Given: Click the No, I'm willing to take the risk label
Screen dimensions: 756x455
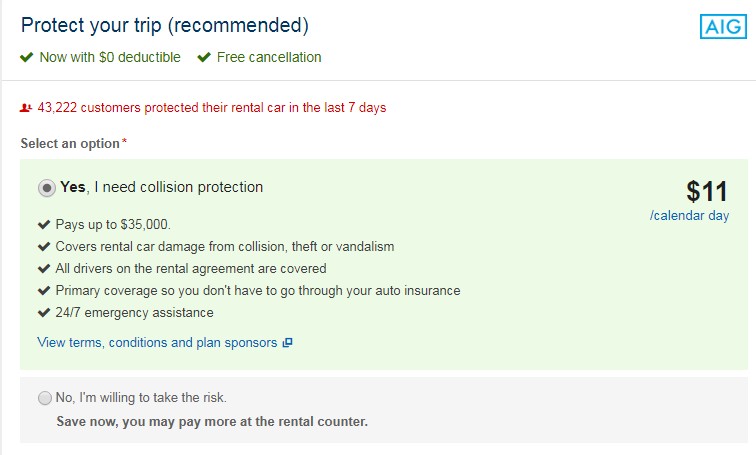Looking at the screenshot, I should (141, 398).
